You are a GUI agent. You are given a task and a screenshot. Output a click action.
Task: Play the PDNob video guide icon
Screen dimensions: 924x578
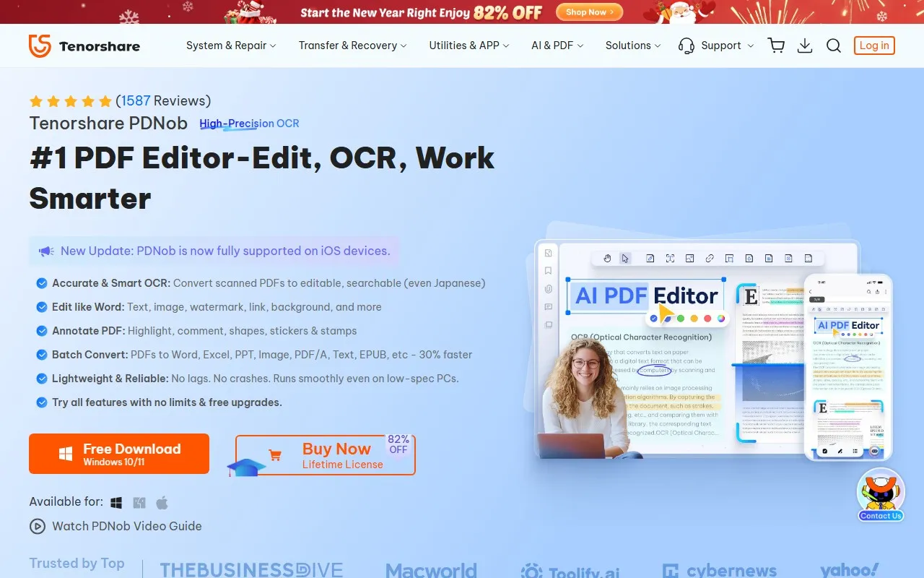[x=38, y=526]
